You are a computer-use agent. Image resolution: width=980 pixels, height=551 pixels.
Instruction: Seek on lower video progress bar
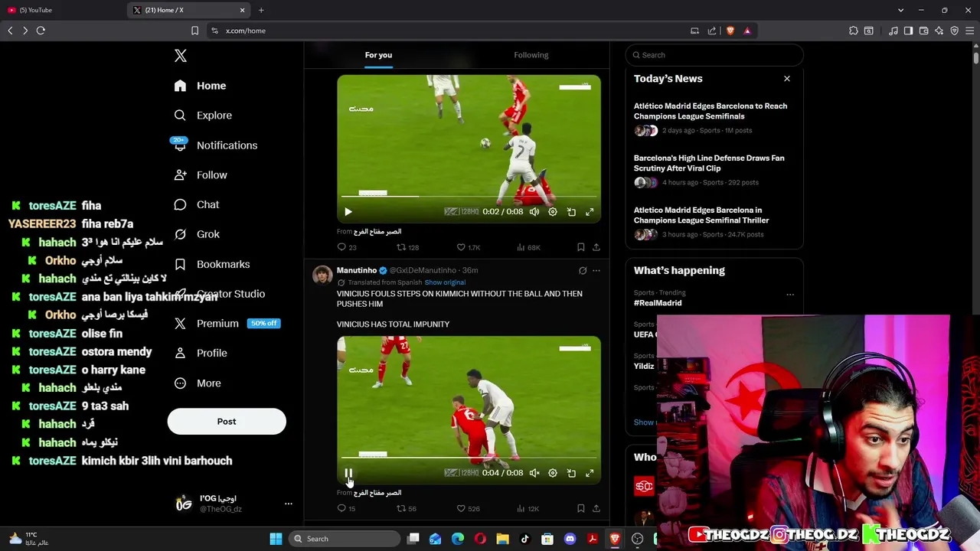pos(469,458)
